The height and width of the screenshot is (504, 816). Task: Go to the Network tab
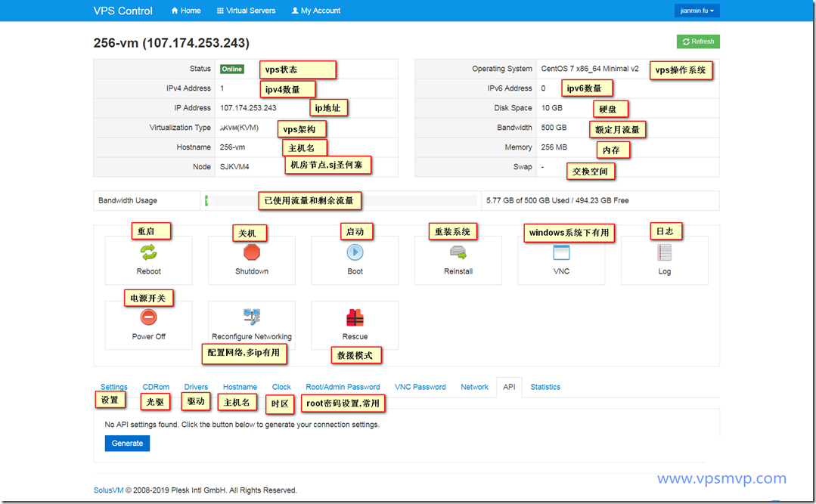point(474,387)
